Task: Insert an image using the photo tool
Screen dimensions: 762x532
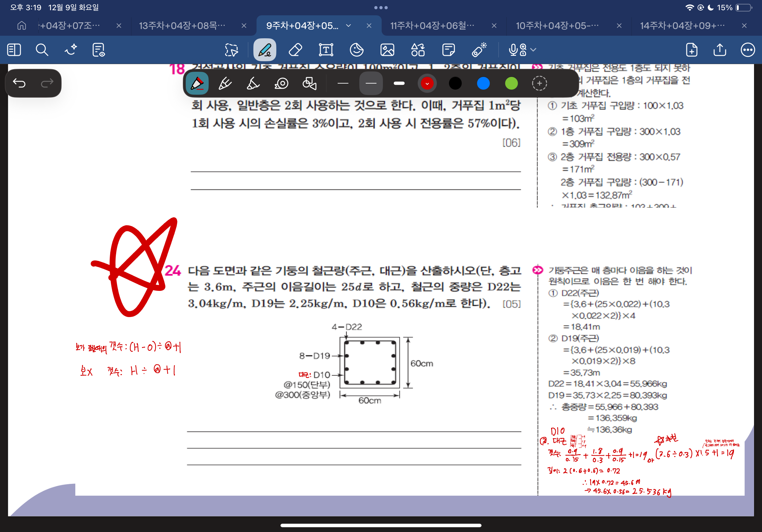Action: coord(387,50)
